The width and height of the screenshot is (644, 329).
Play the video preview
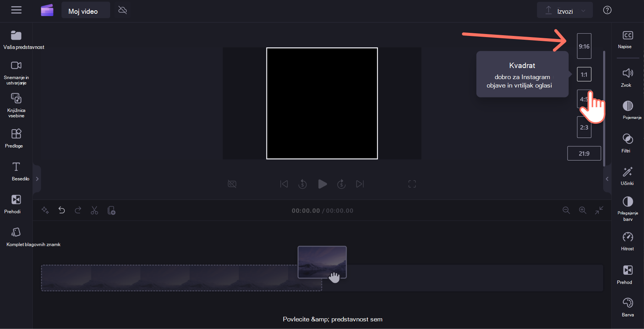(322, 184)
